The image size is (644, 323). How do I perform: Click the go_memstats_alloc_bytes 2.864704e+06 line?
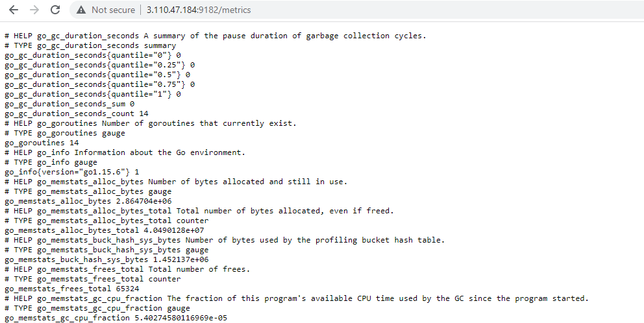tap(88, 201)
